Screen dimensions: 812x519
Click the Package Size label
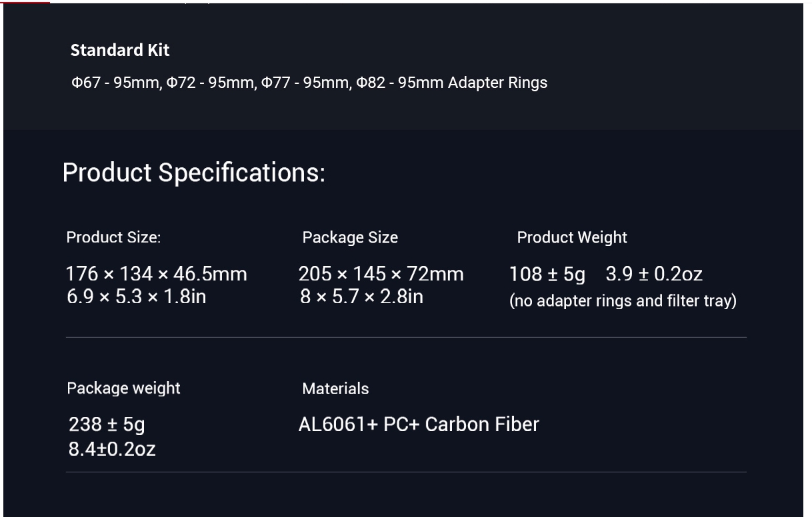coord(350,237)
